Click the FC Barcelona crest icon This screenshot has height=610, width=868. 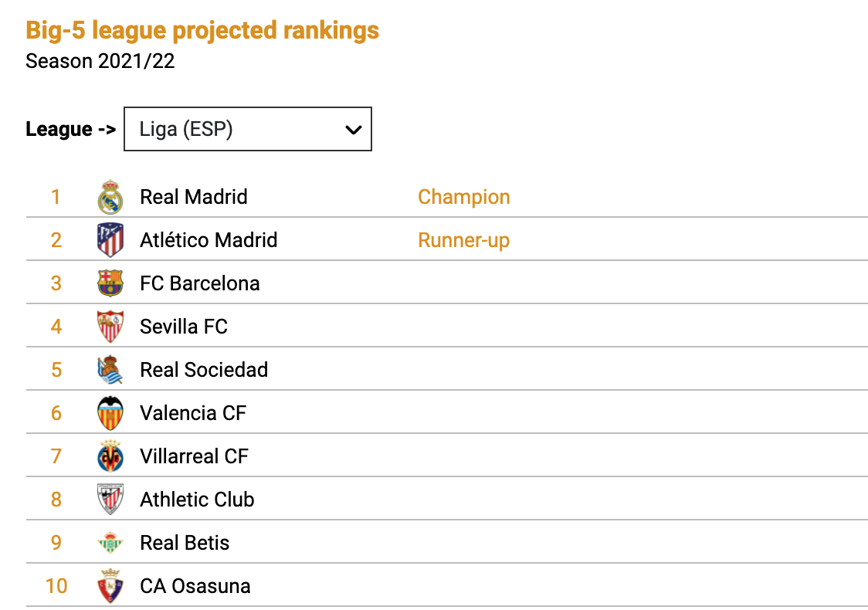pos(110,283)
